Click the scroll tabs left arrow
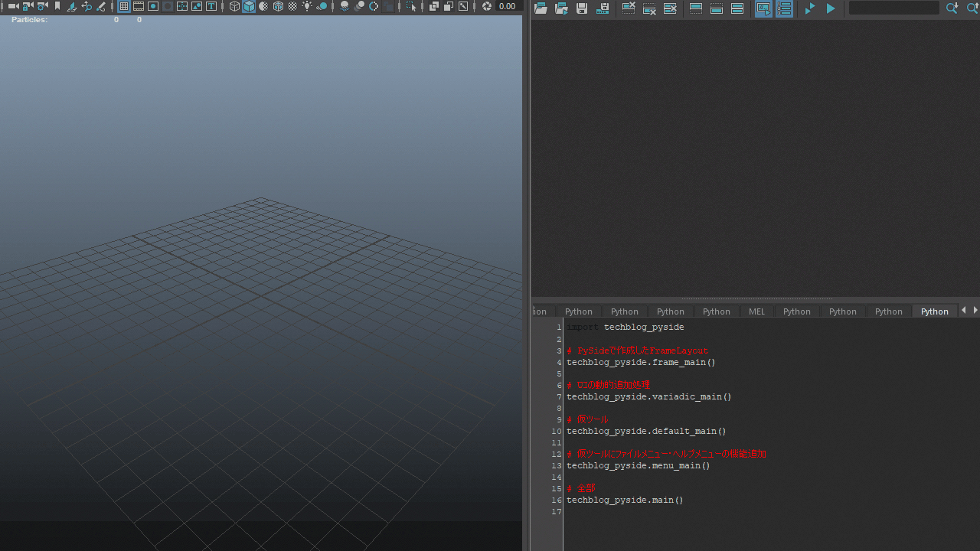Screen dimensions: 980x551 tap(963, 310)
